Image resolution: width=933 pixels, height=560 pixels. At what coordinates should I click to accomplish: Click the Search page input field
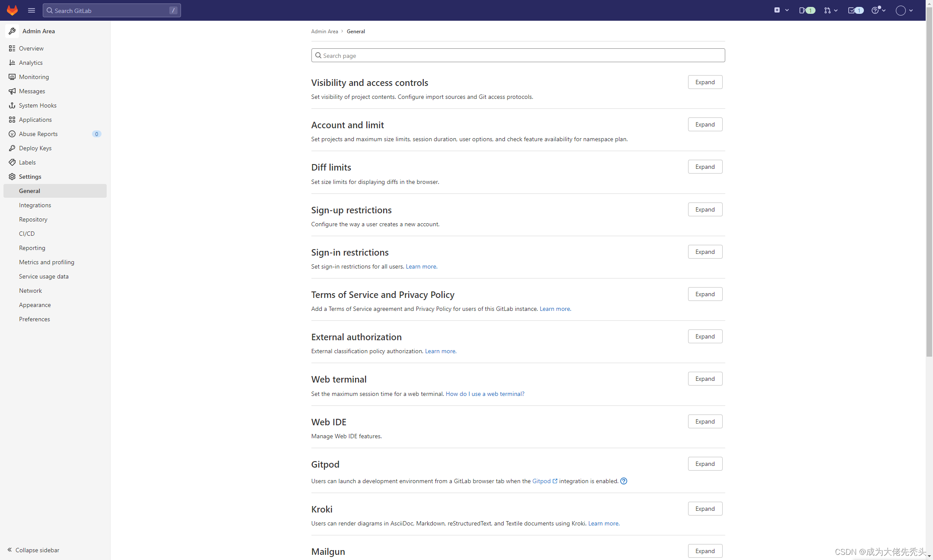[518, 55]
